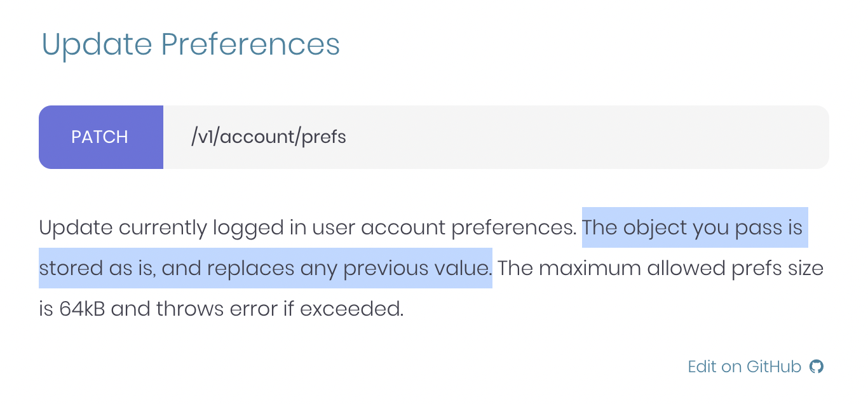Viewport: 868px width, 404px height.
Task: Select the Update Preferences page title
Action: pyautogui.click(x=191, y=44)
